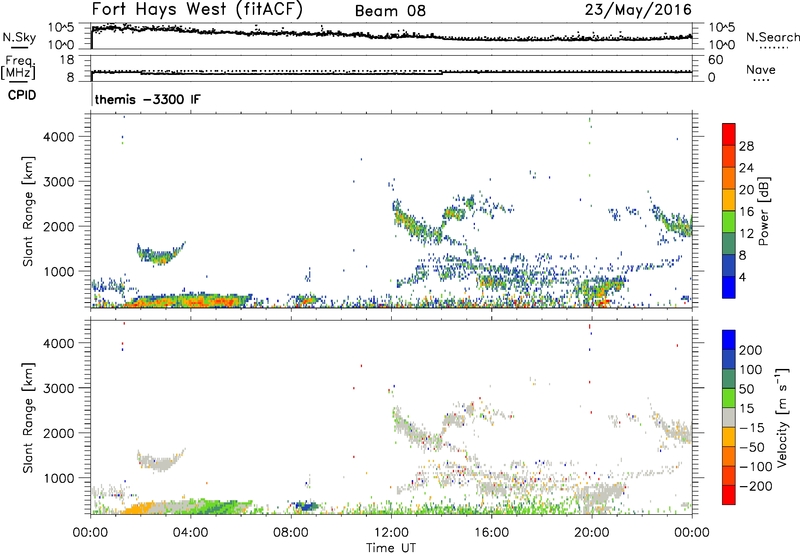Click the 'CPID' row label
This screenshot has width=800, height=554.
click(x=21, y=95)
